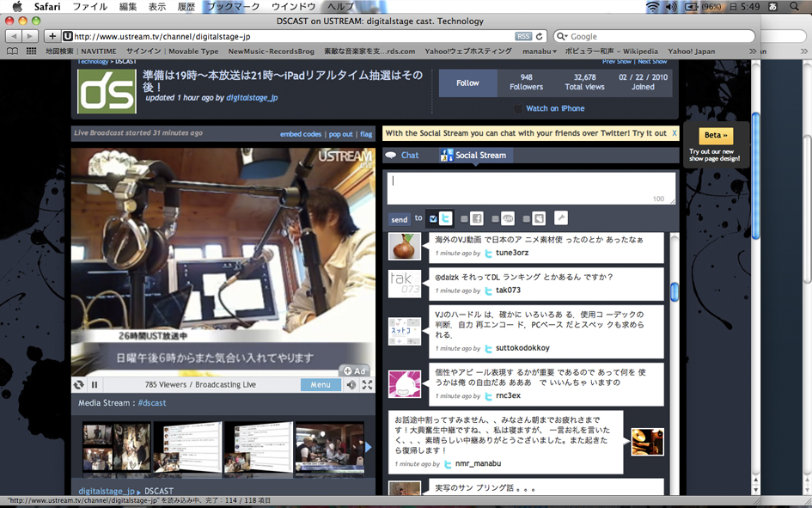Image resolution: width=812 pixels, height=508 pixels.
Task: Uncheck the Twitter send checkbox
Action: coord(433,218)
